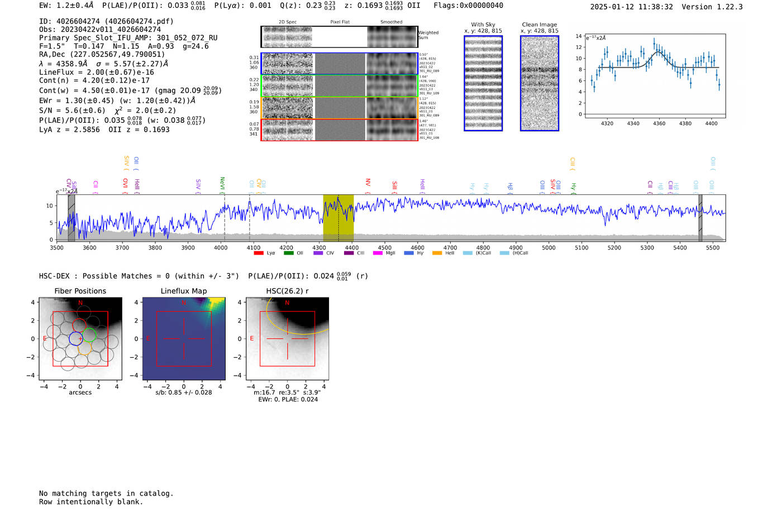
Task: Click the (K)CaII legend swatch
Action: pos(468,253)
